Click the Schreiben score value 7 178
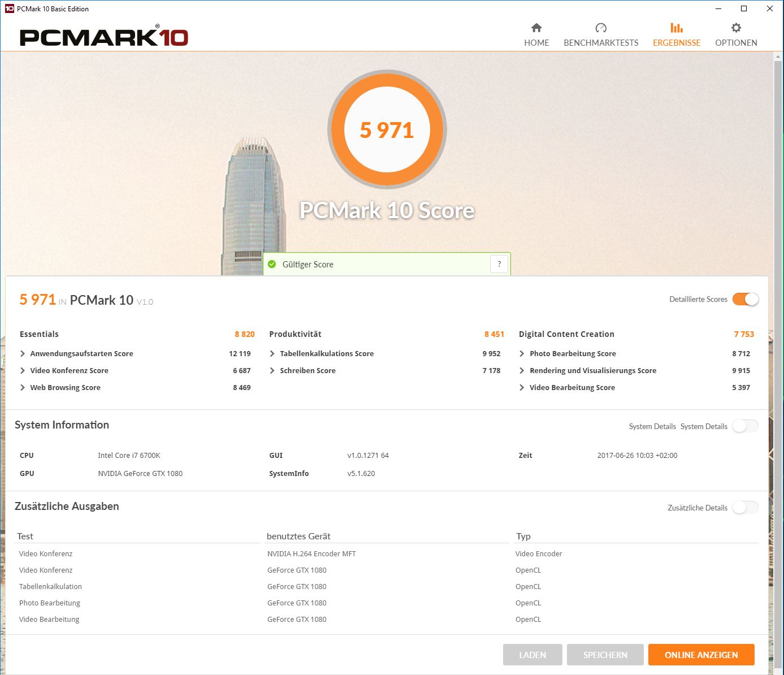784x675 pixels. pyautogui.click(x=491, y=370)
